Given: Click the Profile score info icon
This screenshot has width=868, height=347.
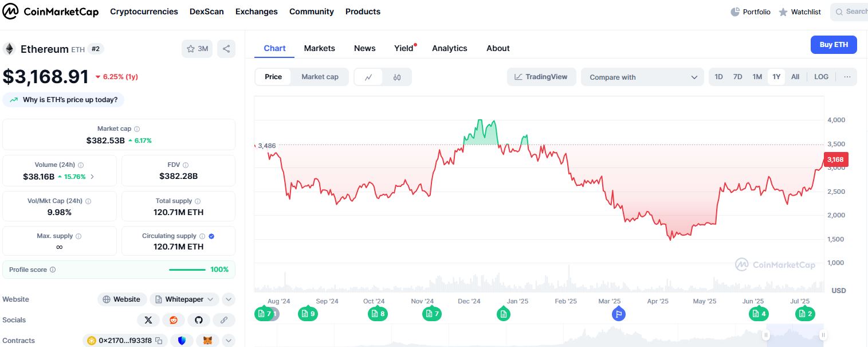Looking at the screenshot, I should click(53, 270).
